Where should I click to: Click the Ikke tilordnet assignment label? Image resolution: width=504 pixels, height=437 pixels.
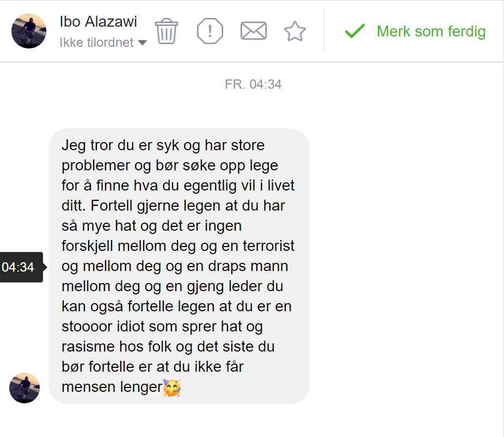pos(96,42)
